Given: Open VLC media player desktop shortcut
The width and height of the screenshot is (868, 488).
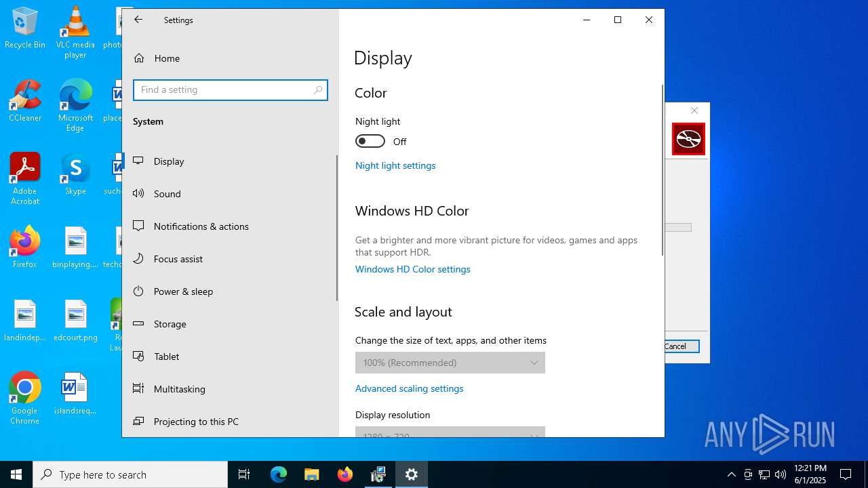Looking at the screenshot, I should (75, 33).
